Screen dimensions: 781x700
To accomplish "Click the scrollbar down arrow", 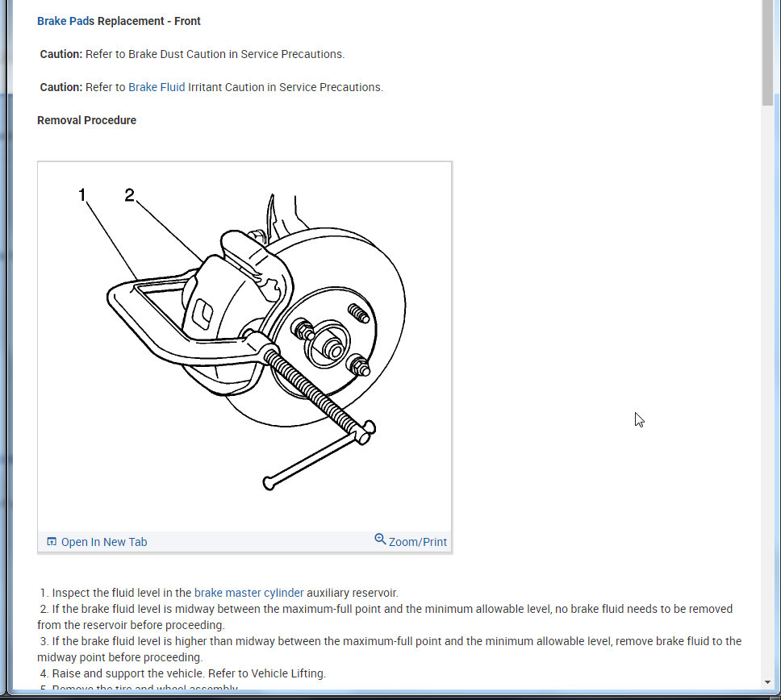I will (x=767, y=682).
